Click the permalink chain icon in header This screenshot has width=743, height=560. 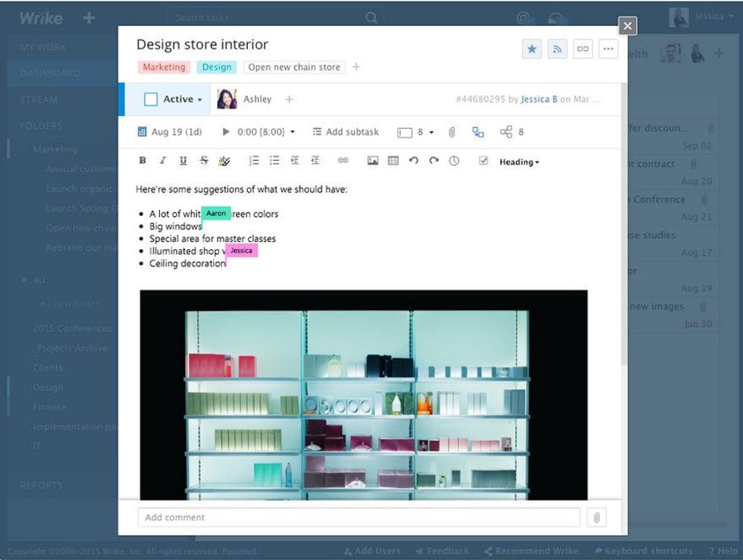coord(582,49)
